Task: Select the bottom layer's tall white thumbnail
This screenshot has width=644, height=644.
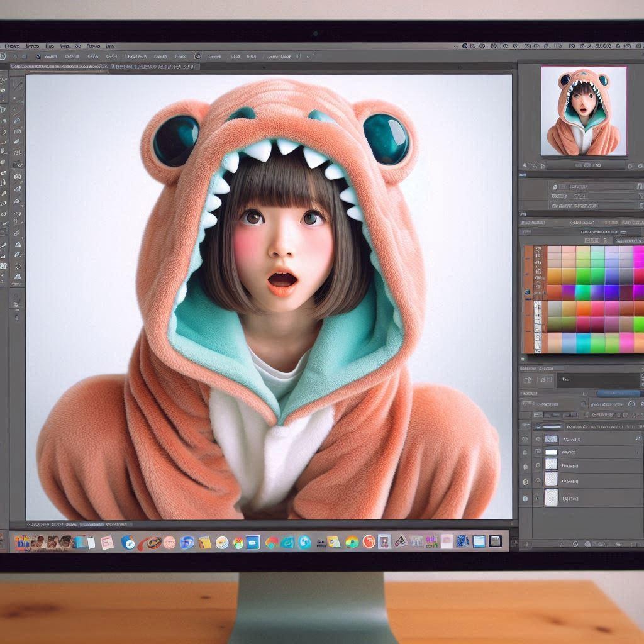Action: pyautogui.click(x=551, y=497)
